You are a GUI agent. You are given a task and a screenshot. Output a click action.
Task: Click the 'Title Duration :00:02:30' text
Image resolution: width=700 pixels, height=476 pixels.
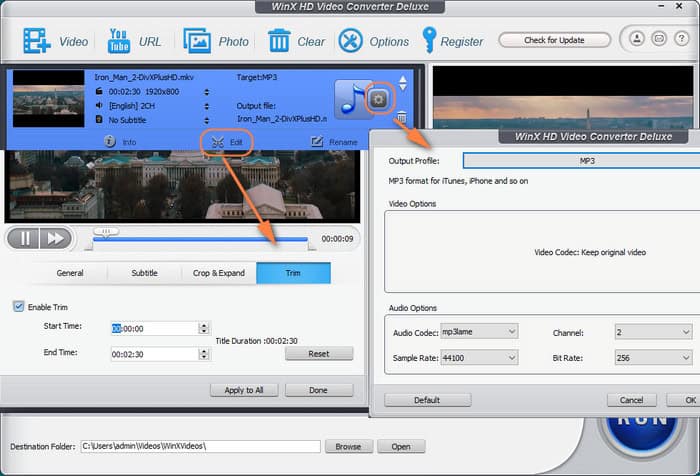click(x=256, y=341)
